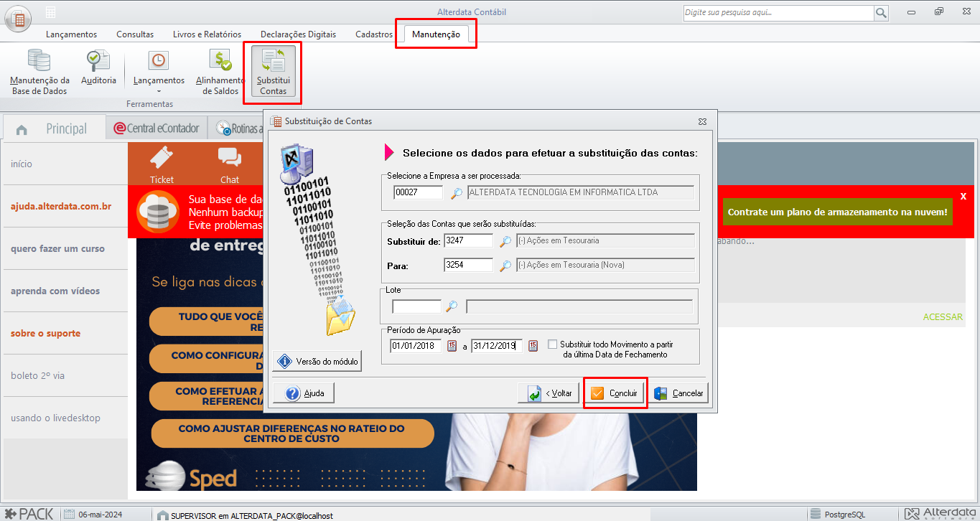
Task: Click the PACK status bar logo
Action: (x=28, y=514)
